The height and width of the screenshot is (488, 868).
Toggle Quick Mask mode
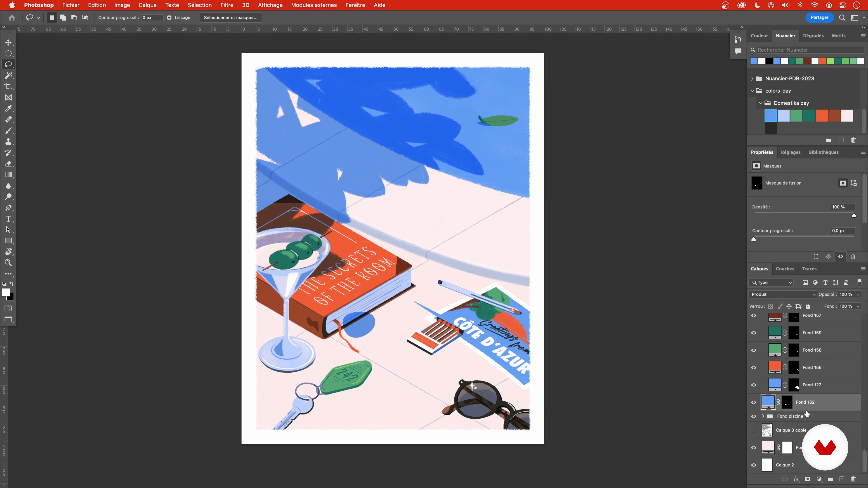pos(8,308)
